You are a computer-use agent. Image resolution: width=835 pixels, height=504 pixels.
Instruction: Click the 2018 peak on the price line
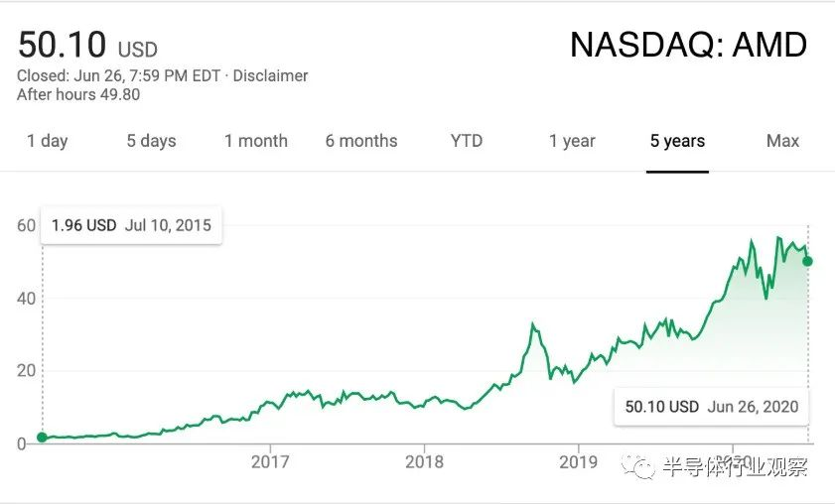click(x=532, y=323)
